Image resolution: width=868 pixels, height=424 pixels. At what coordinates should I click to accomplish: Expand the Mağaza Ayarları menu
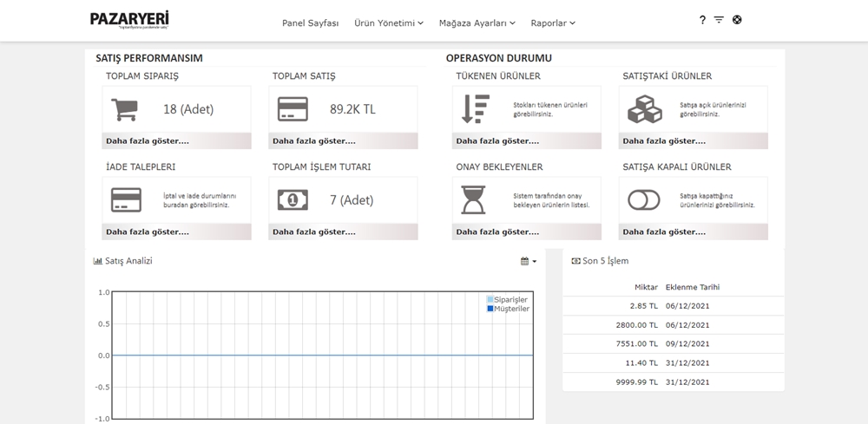tap(477, 23)
